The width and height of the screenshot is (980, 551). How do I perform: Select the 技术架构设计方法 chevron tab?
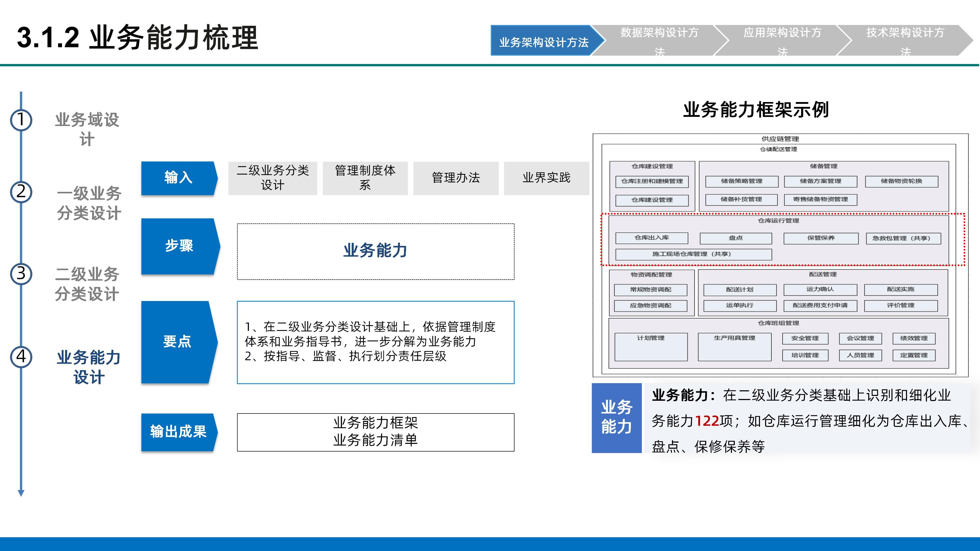tap(905, 41)
